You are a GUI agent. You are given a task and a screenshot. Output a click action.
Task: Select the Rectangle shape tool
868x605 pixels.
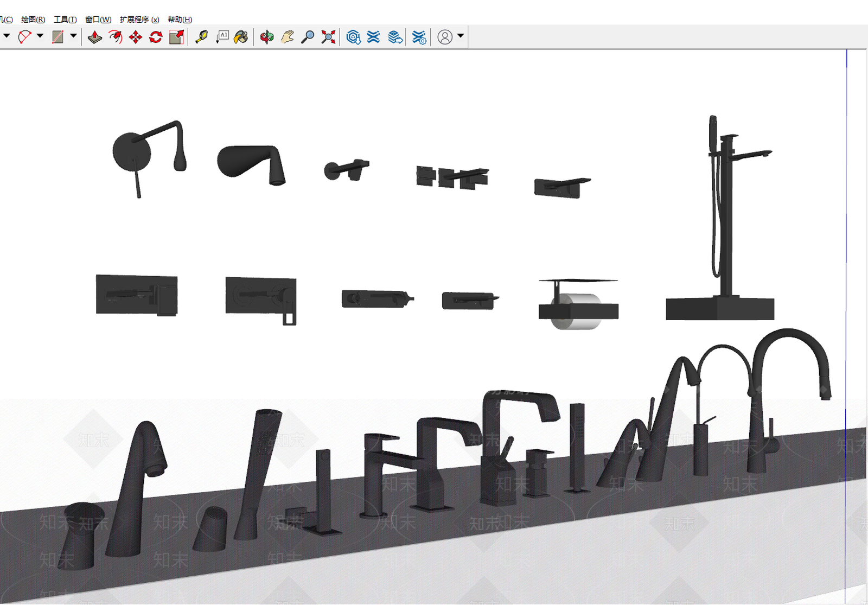58,37
